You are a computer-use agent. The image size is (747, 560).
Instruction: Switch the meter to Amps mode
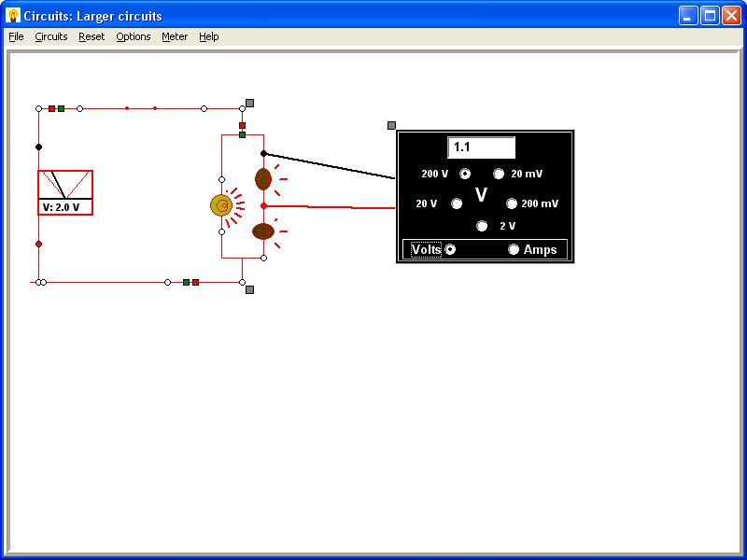513,249
